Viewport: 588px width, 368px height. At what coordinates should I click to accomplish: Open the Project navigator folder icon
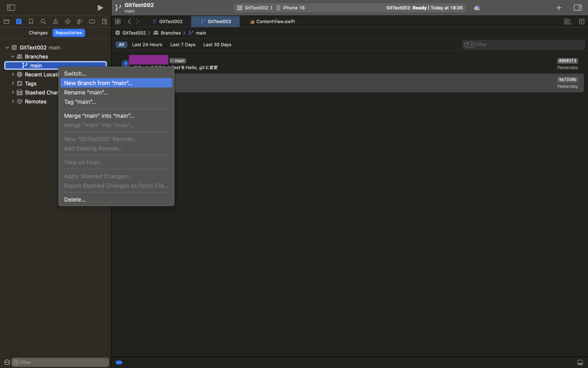click(x=7, y=21)
